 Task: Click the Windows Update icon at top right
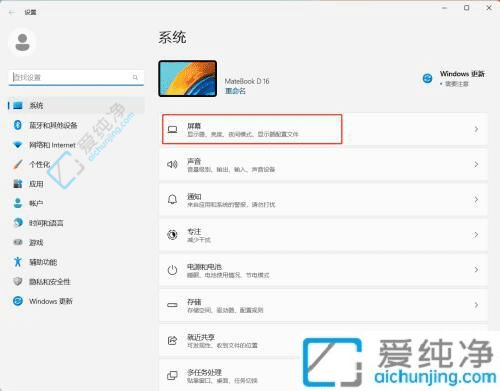427,79
